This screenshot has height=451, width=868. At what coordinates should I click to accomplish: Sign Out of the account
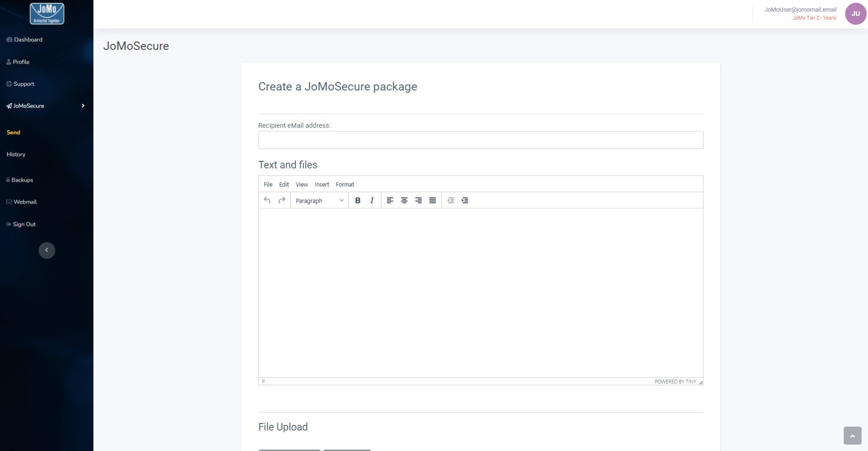[x=20, y=224]
